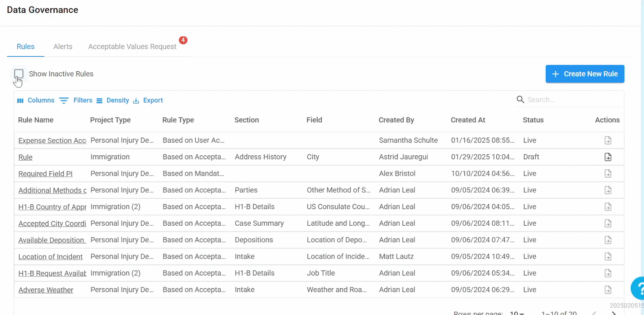Click Depositions section cell

(254, 240)
